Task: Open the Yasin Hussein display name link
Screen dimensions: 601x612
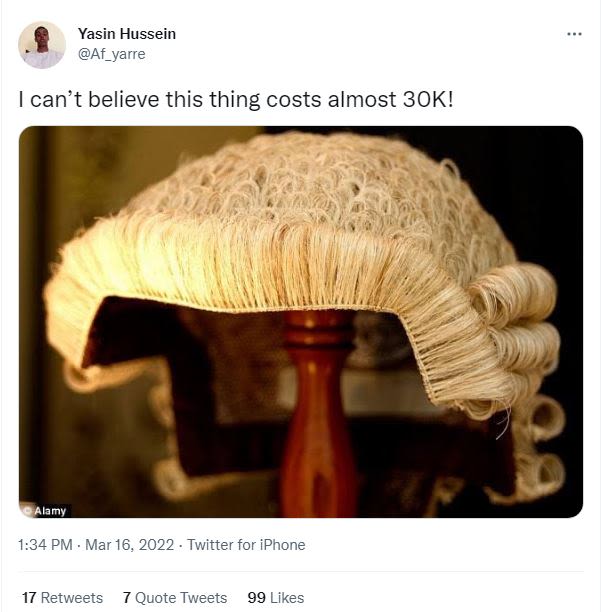Action: 127,34
